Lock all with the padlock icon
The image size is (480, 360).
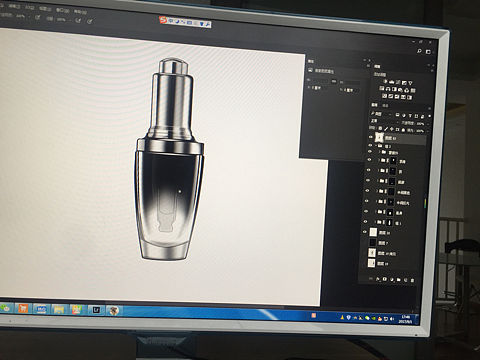pos(403,130)
